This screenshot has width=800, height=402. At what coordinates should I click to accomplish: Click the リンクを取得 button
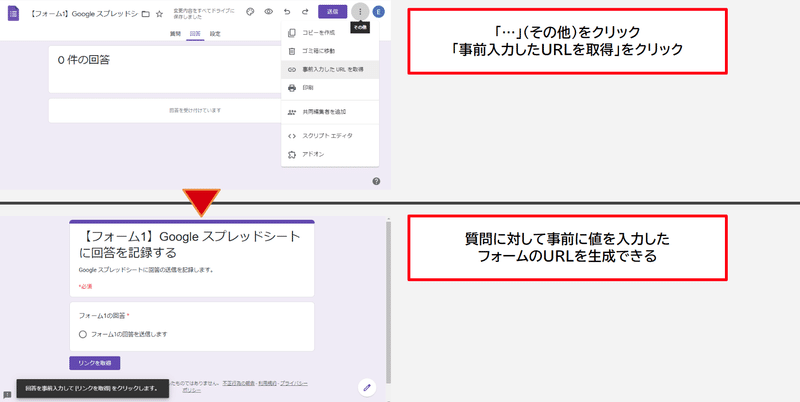(95, 363)
